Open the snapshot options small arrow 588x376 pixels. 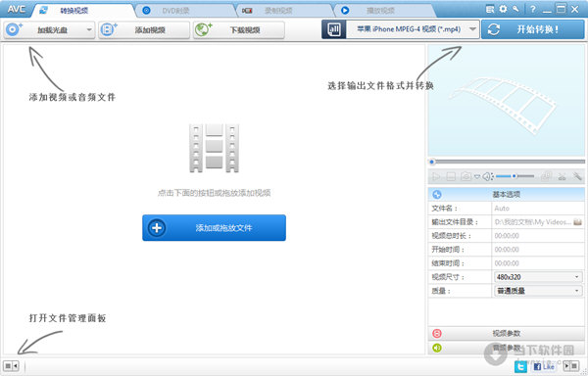tap(477, 176)
